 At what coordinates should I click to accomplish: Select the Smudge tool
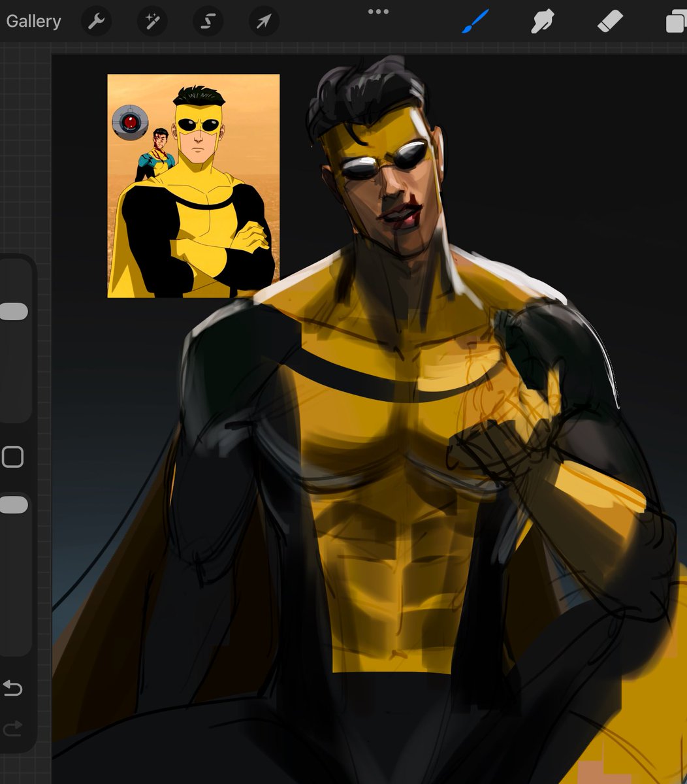coord(543,22)
